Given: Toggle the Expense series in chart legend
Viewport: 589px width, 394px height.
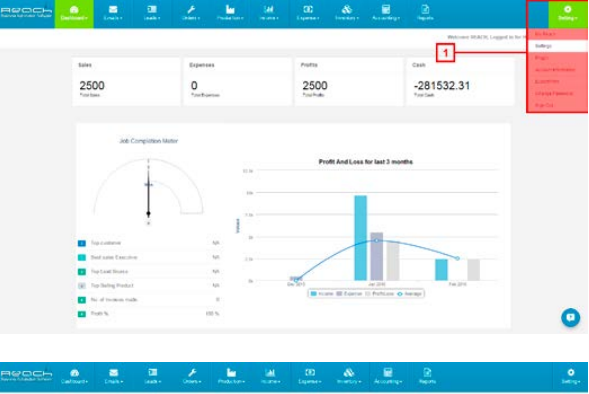Looking at the screenshot, I should (x=349, y=294).
